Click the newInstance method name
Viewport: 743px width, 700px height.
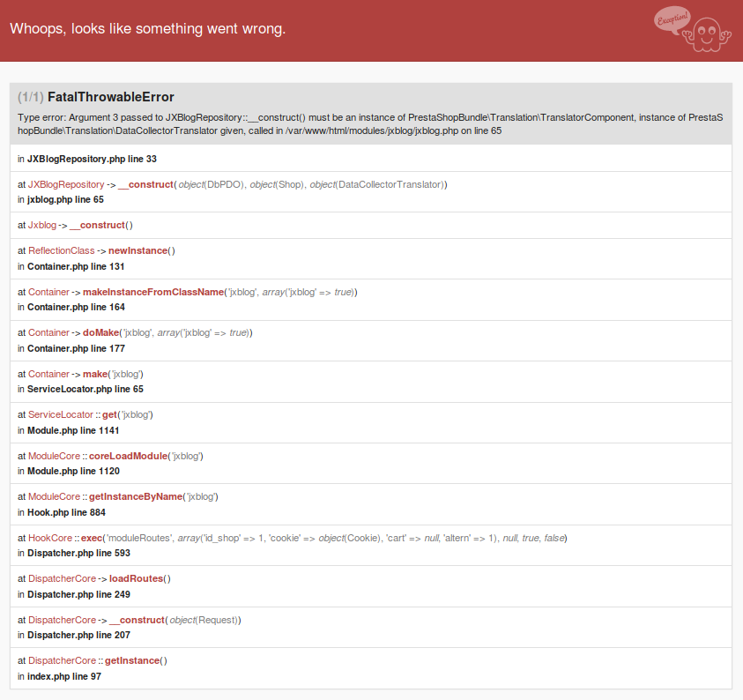pos(137,250)
